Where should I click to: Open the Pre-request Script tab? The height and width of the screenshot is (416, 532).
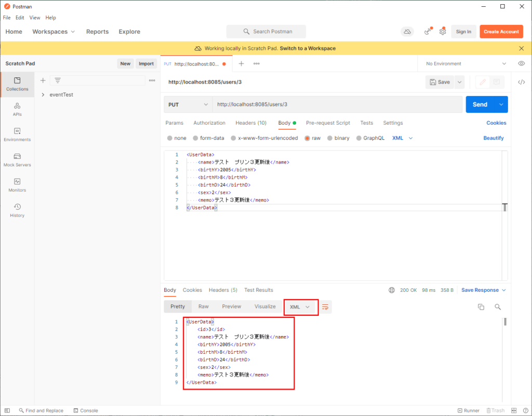(x=328, y=123)
